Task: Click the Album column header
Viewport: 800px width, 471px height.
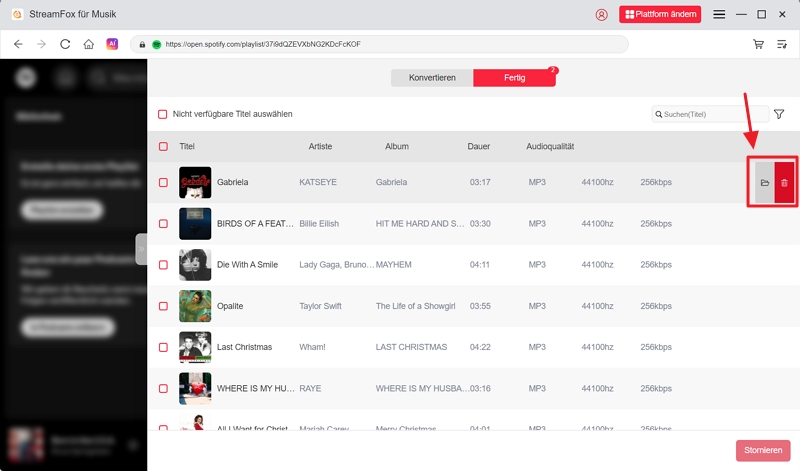Action: [396, 146]
